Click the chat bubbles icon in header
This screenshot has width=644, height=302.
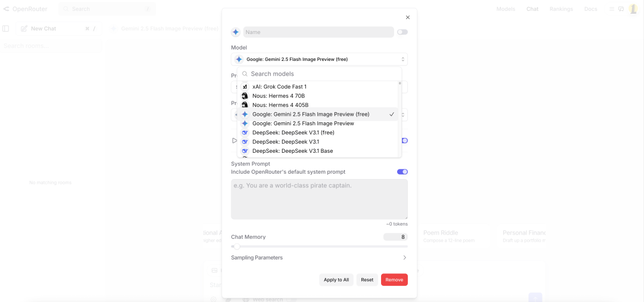point(621,9)
